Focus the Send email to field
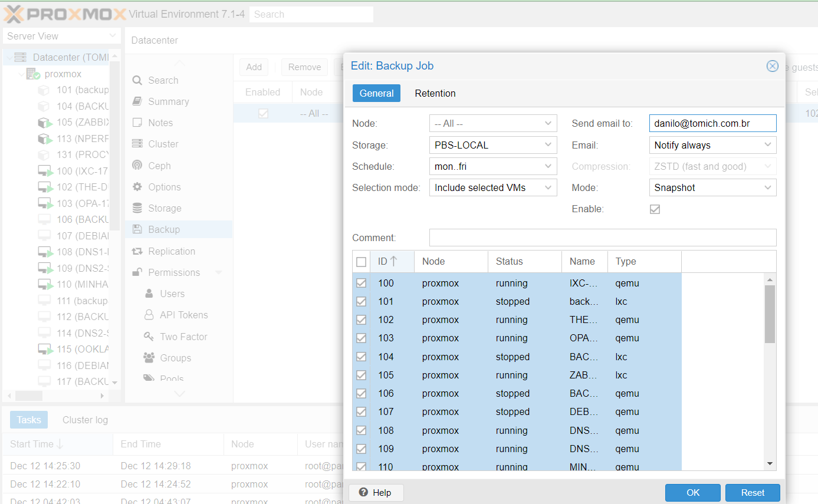 pyautogui.click(x=713, y=123)
